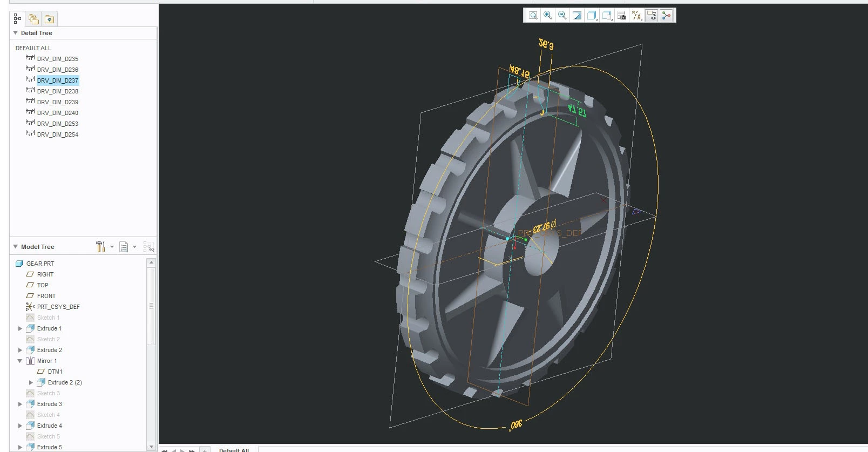
Task: Expand the Extrude 4 feature
Action: tap(20, 426)
